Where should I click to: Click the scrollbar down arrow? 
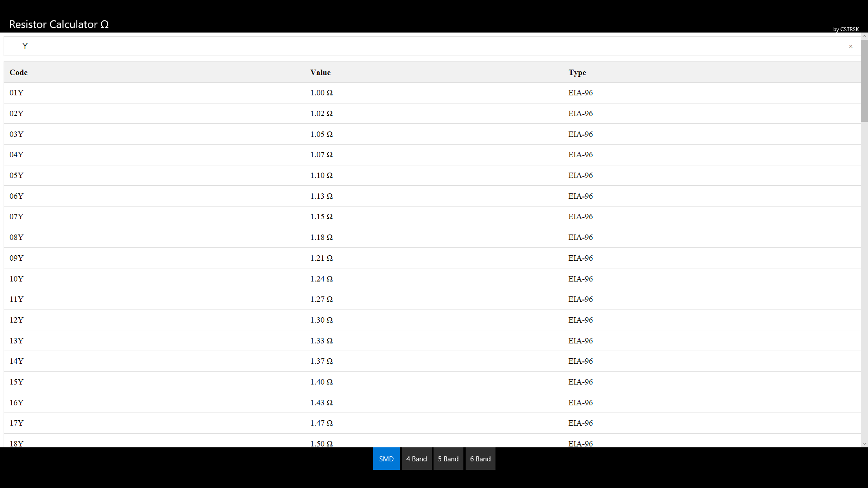coord(864,444)
